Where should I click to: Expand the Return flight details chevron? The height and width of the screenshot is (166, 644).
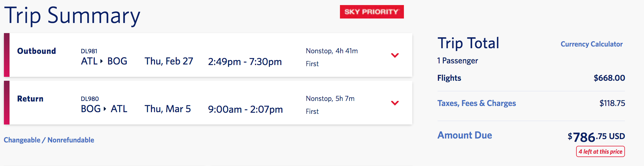[x=395, y=103]
